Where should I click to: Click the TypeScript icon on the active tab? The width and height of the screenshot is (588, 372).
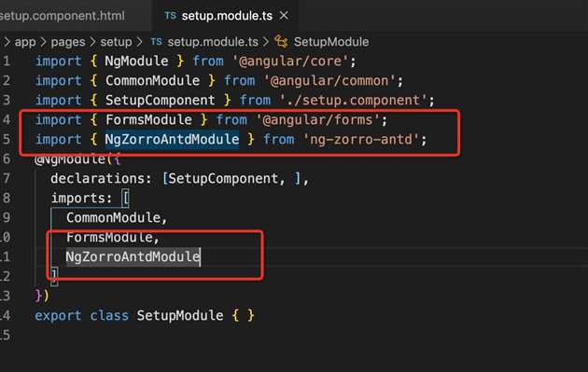[x=170, y=16]
